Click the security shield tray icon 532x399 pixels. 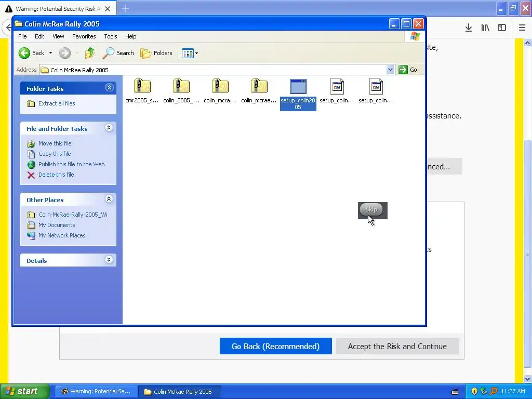[x=474, y=391]
